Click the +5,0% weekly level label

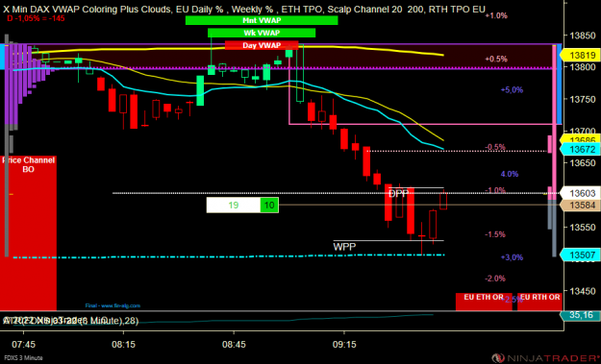coord(512,90)
